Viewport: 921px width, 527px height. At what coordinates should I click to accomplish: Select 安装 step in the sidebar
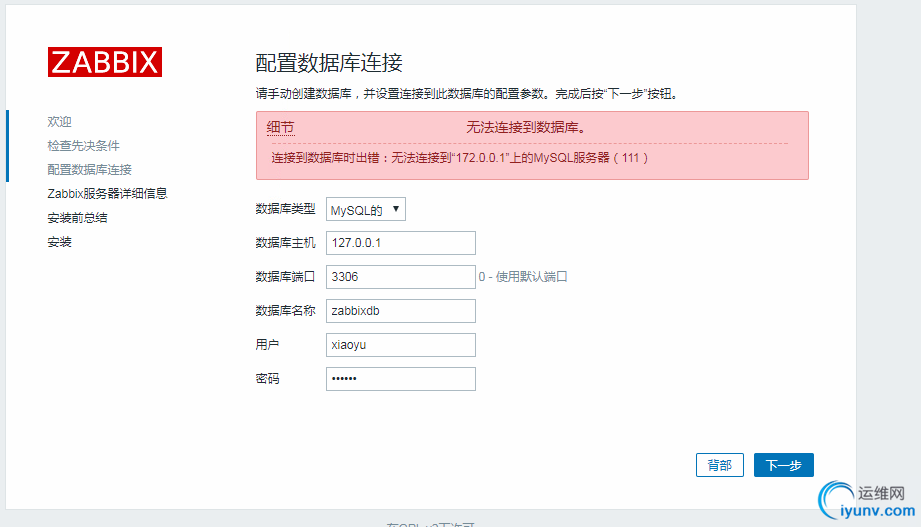click(x=59, y=242)
